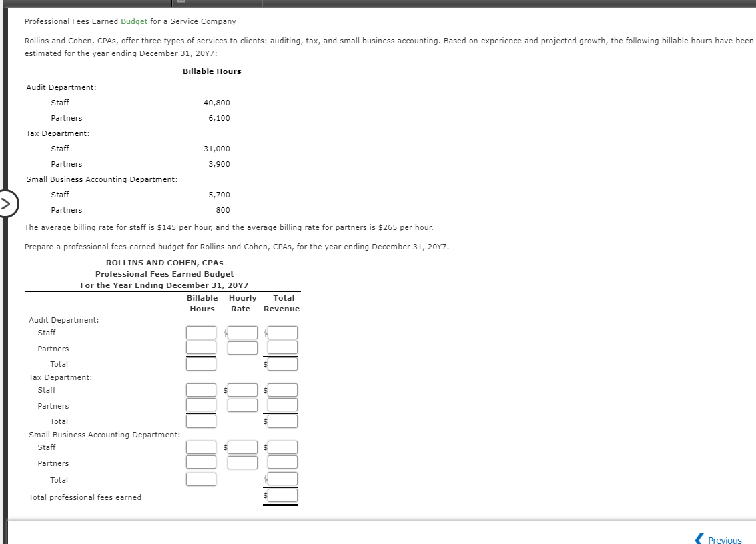756x544 pixels.
Task: Click Tax Department Partners hourly rate field
Action: click(241, 405)
